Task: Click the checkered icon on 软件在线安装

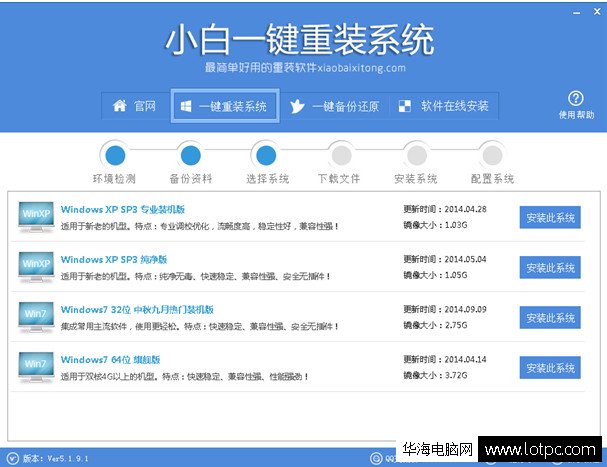Action: 405,106
